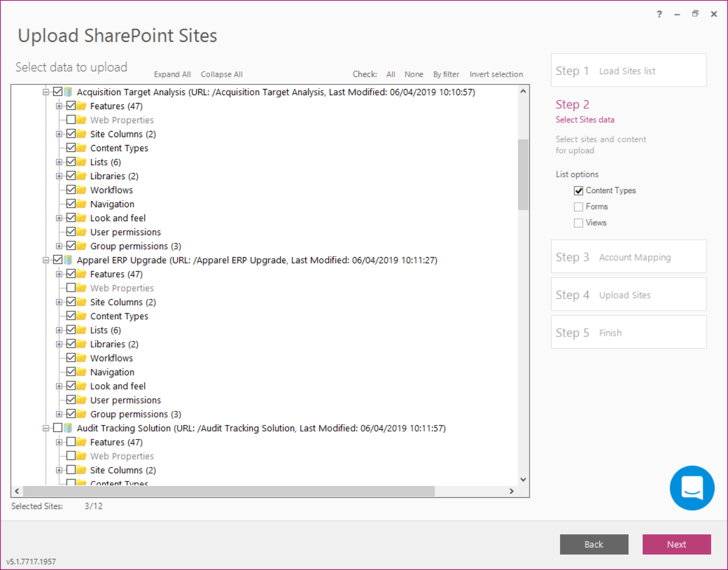The image size is (728, 570).
Task: Click the tree scroll up arrow
Action: [x=523, y=91]
